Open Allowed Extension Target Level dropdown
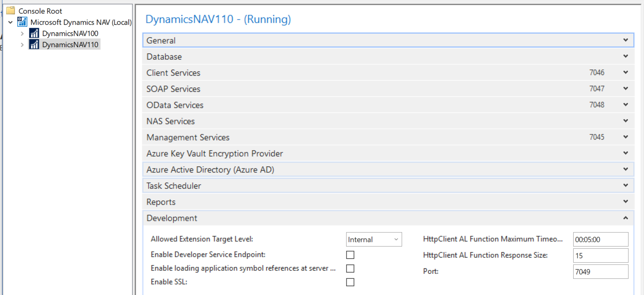The width and height of the screenshot is (644, 295). [374, 239]
